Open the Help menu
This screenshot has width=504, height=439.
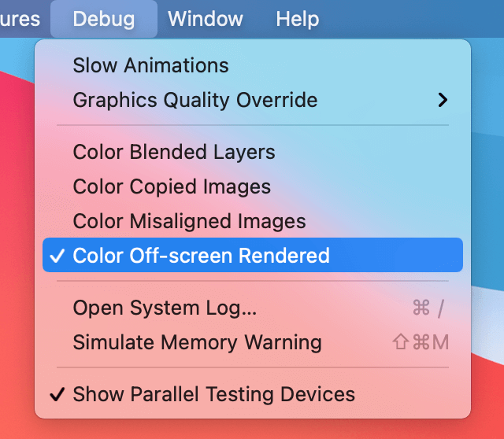tap(297, 19)
